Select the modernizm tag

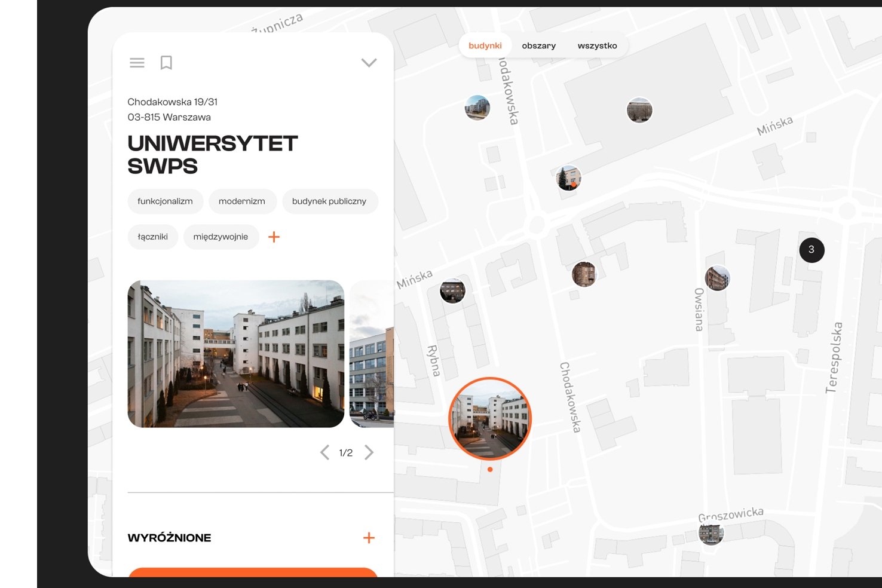click(242, 201)
